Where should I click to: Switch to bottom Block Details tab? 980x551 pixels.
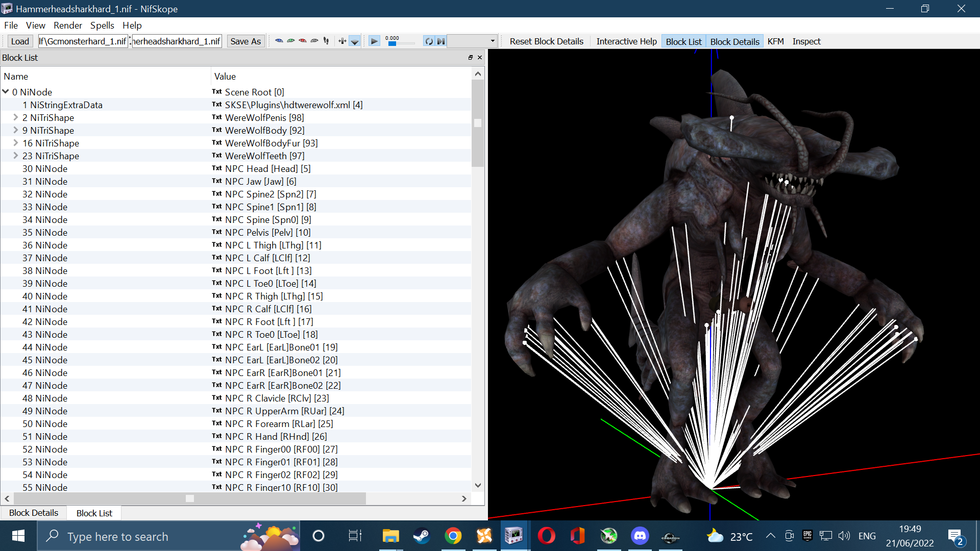click(34, 513)
